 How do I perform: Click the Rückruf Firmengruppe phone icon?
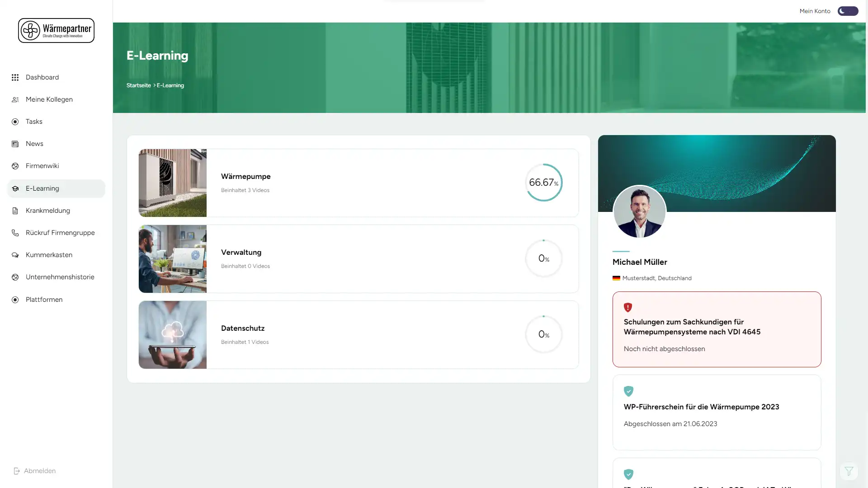coord(15,233)
